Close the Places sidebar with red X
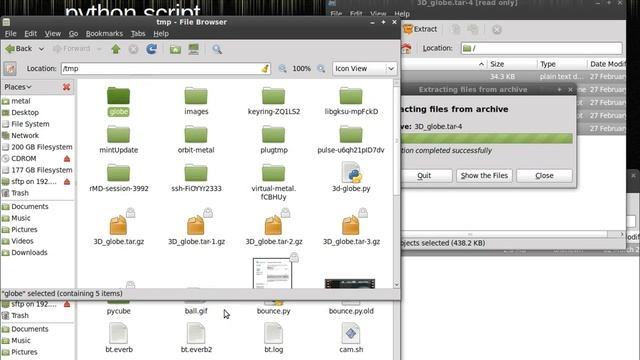Screen dimensions: 640x360 click(x=67, y=87)
